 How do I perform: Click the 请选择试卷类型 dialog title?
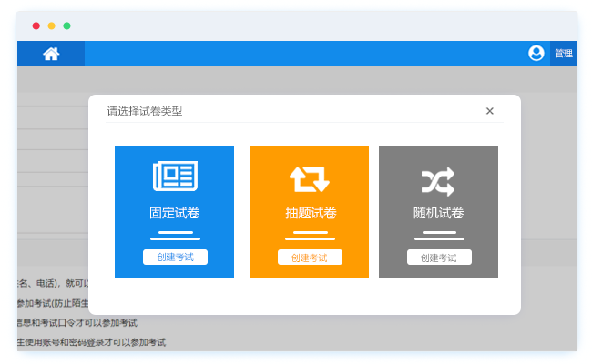click(145, 111)
